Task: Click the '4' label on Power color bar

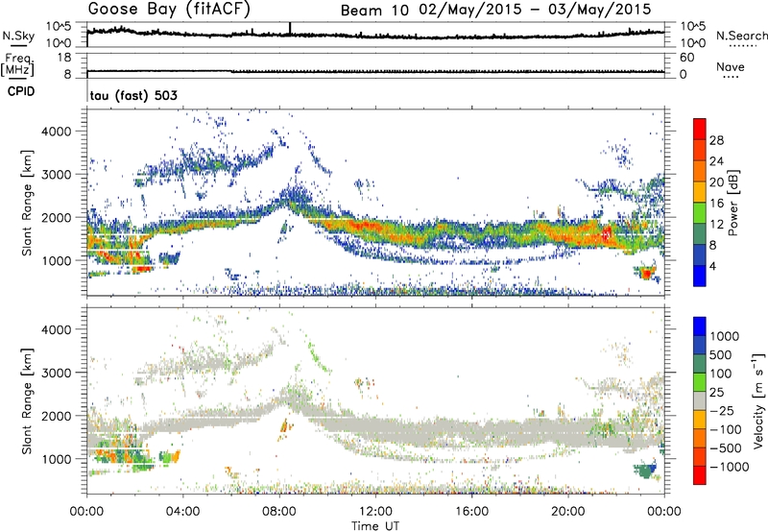Action: pos(714,266)
